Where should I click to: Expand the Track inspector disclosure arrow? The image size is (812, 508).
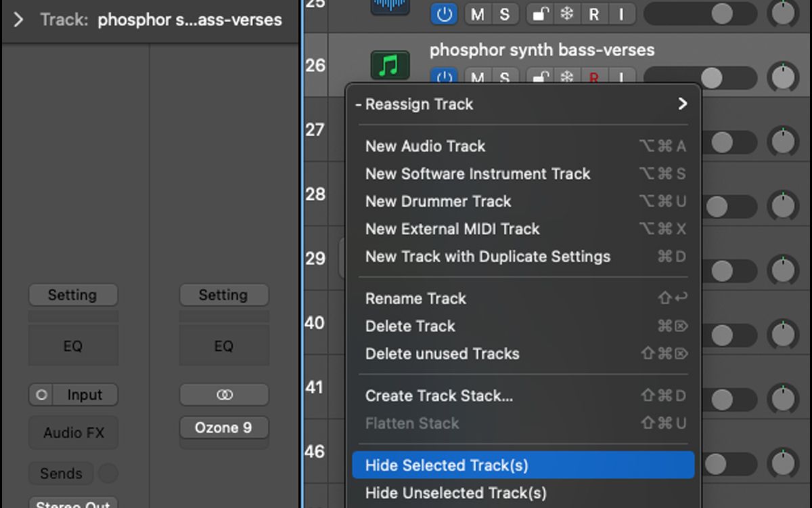(19, 20)
